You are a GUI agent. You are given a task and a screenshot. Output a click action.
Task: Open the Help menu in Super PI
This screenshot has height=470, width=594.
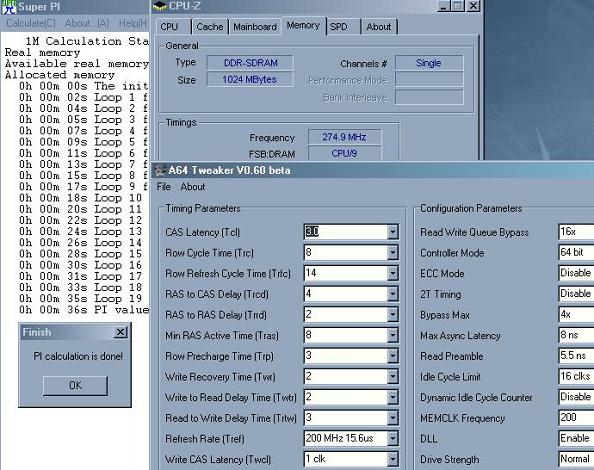click(x=133, y=23)
